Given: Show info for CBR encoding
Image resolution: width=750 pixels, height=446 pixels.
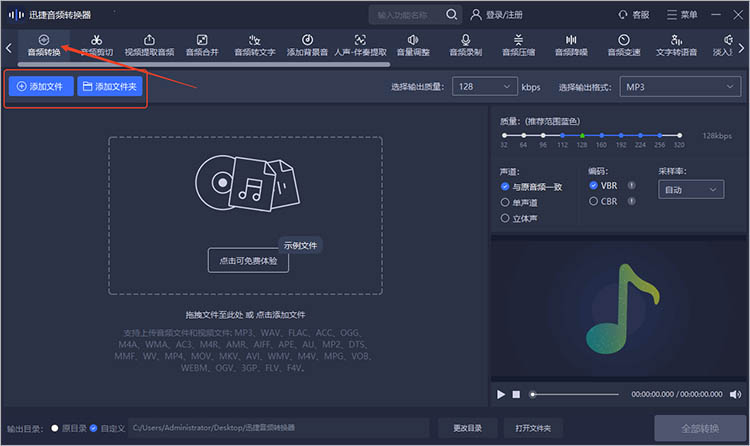Looking at the screenshot, I should point(631,201).
